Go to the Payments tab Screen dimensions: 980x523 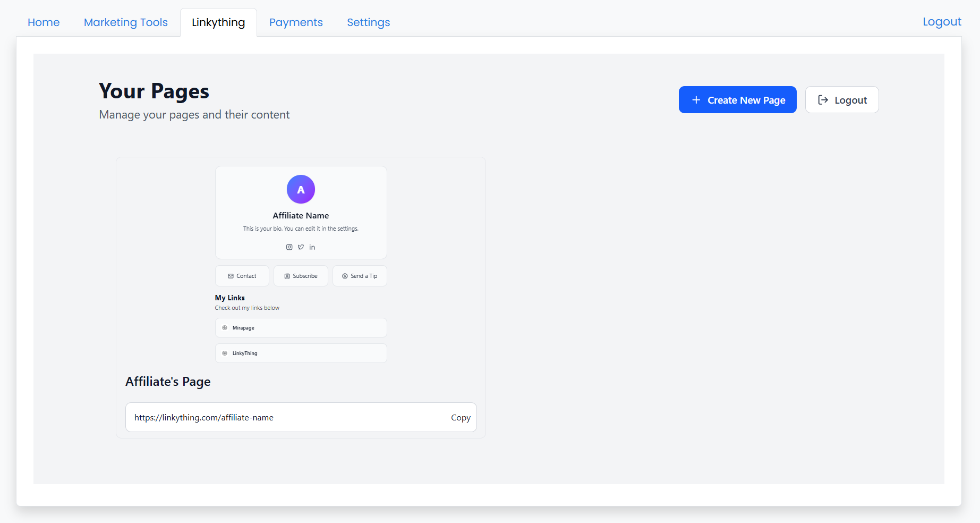(x=296, y=22)
